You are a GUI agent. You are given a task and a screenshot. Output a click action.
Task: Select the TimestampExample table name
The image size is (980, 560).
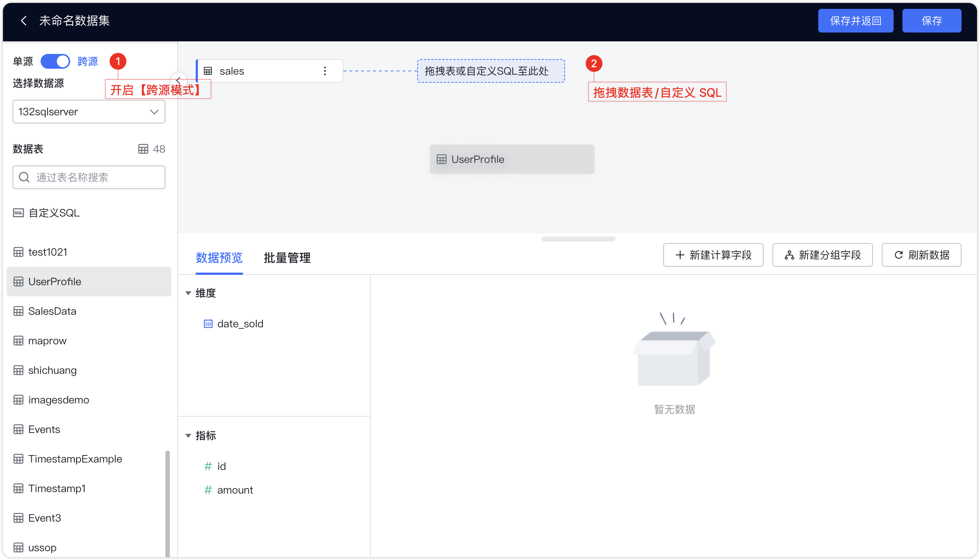tap(75, 459)
